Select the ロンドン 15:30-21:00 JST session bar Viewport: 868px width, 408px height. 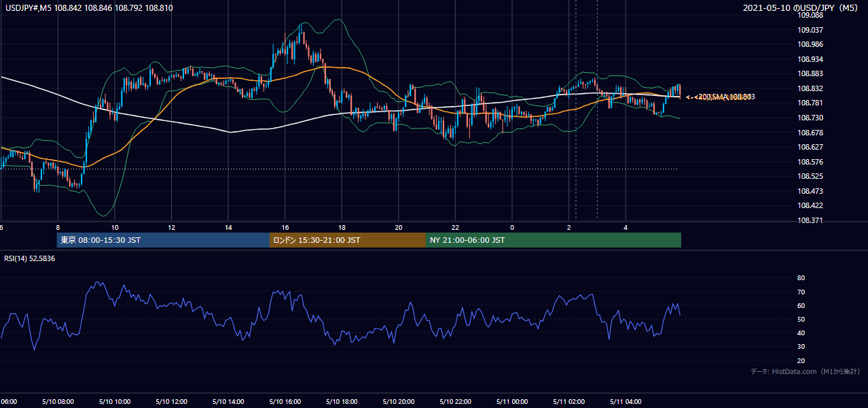coord(348,240)
